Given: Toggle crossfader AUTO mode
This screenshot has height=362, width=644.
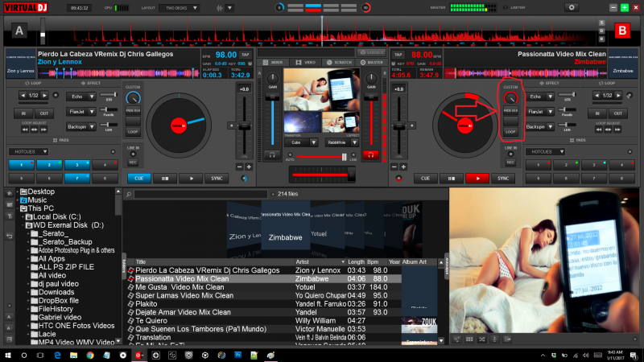Looking at the screenshot, I should pos(290,155).
